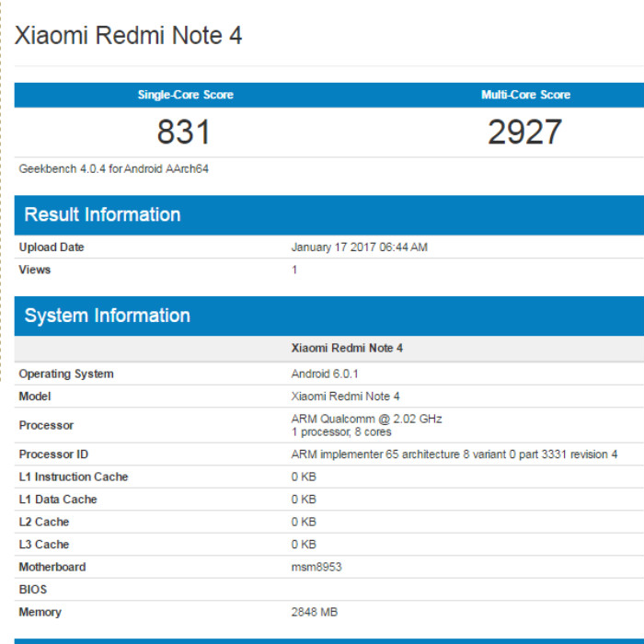Select the L2 Cache 0 KB value
The image size is (644, 644).
pyautogui.click(x=304, y=523)
